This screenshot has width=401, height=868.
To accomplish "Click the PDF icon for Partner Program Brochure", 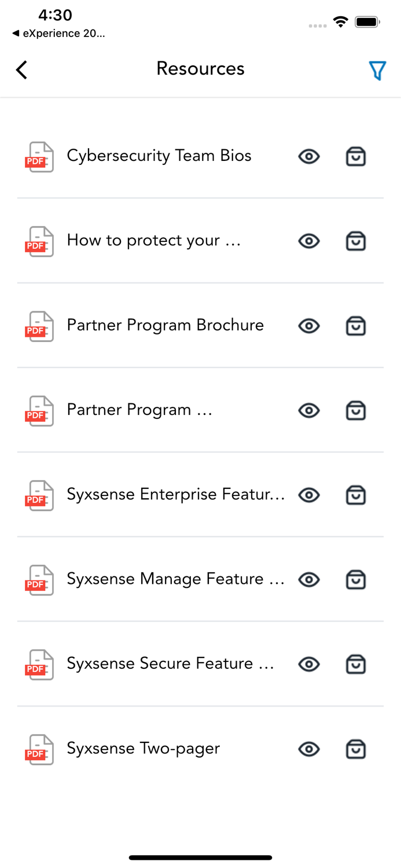I will 39,326.
